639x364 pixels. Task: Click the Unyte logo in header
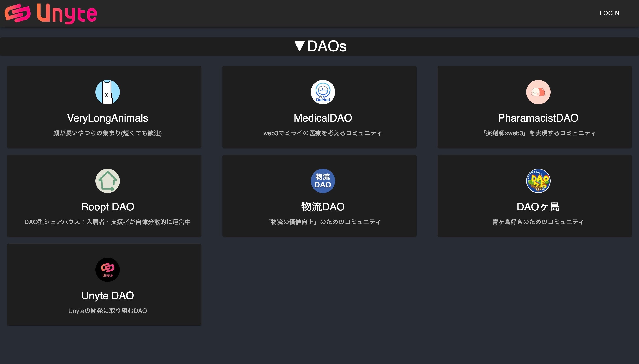coord(51,13)
